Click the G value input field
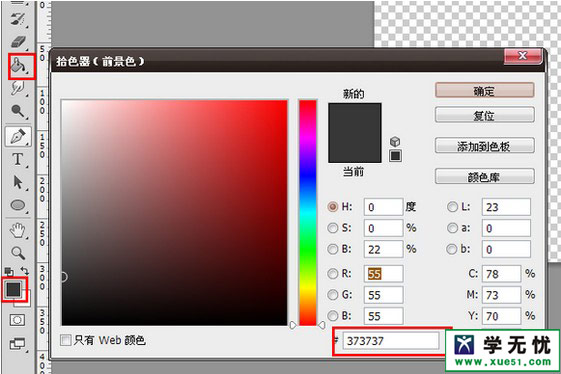This screenshot has height=374, width=561. (x=384, y=295)
